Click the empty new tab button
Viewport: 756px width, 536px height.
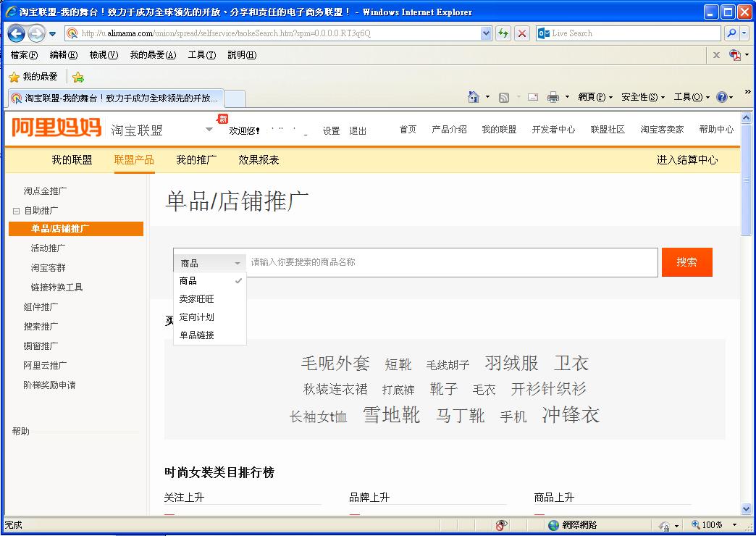(x=235, y=99)
